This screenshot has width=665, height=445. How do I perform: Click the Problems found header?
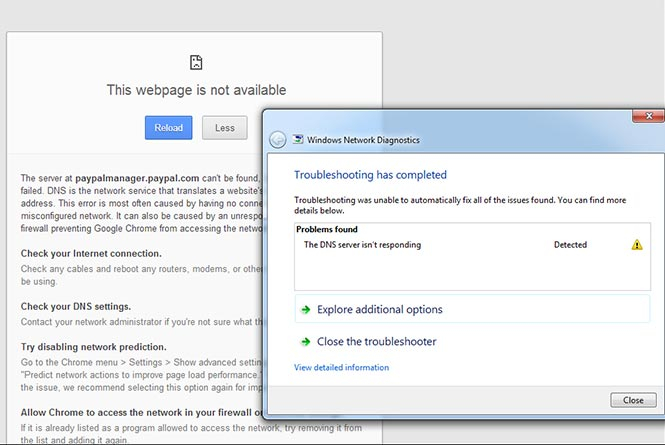[x=327, y=229]
